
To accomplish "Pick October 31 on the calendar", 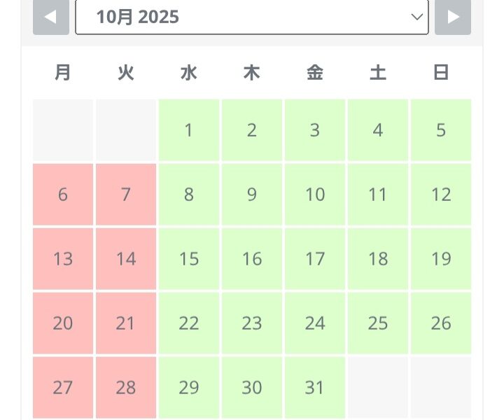I will [x=315, y=387].
